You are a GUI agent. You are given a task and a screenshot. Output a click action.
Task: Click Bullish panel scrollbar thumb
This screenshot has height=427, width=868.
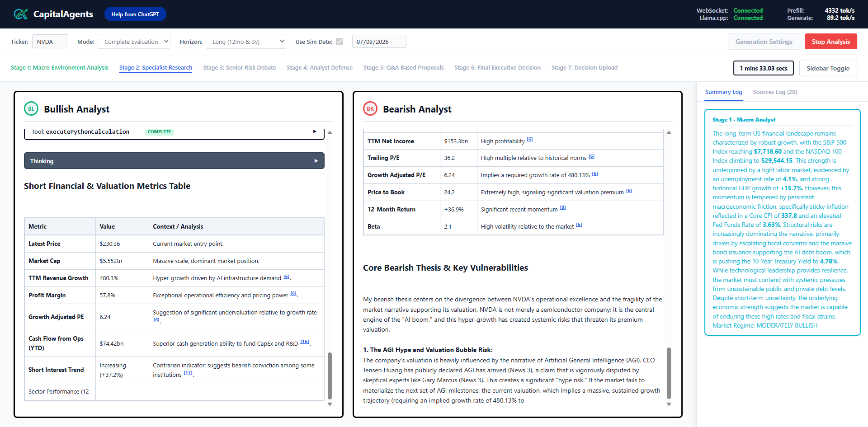click(x=330, y=375)
